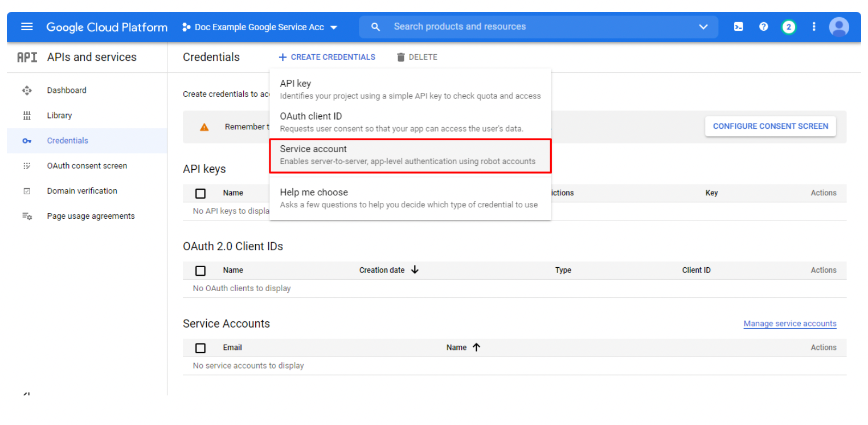
Task: Click the Service Accounts section heading
Action: pos(226,324)
